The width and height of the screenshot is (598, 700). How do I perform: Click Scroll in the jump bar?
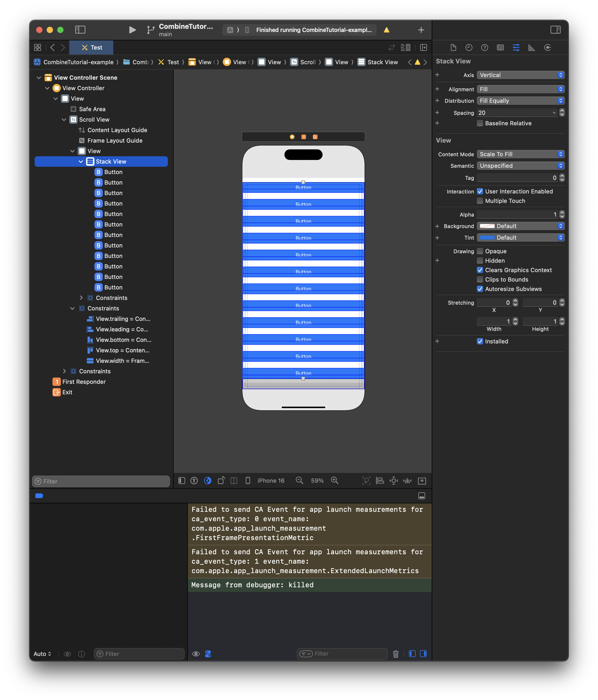(303, 62)
